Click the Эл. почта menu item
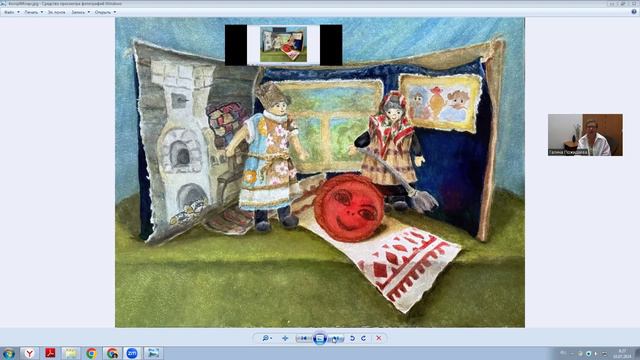 coord(56,12)
